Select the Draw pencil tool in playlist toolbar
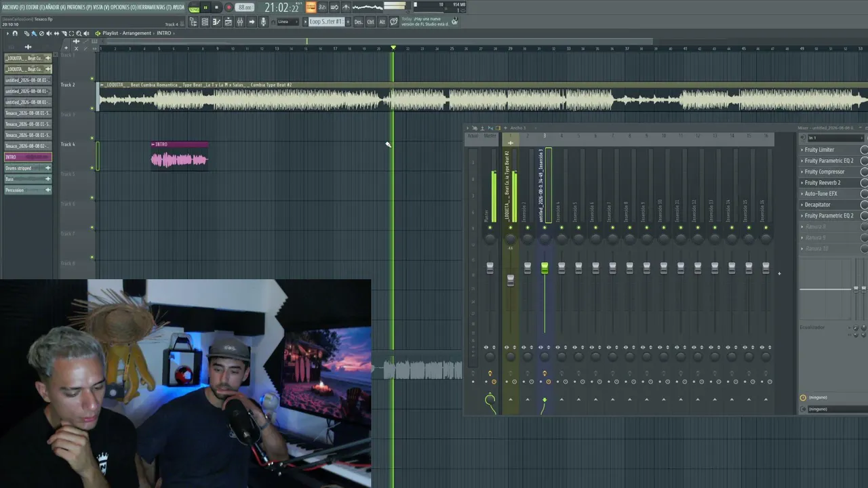Screen dimensions: 868x488 point(26,33)
